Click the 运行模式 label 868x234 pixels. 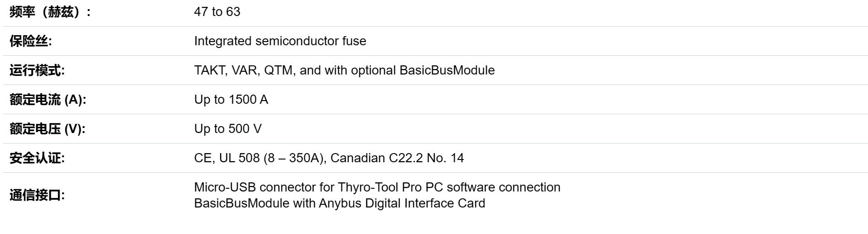37,70
